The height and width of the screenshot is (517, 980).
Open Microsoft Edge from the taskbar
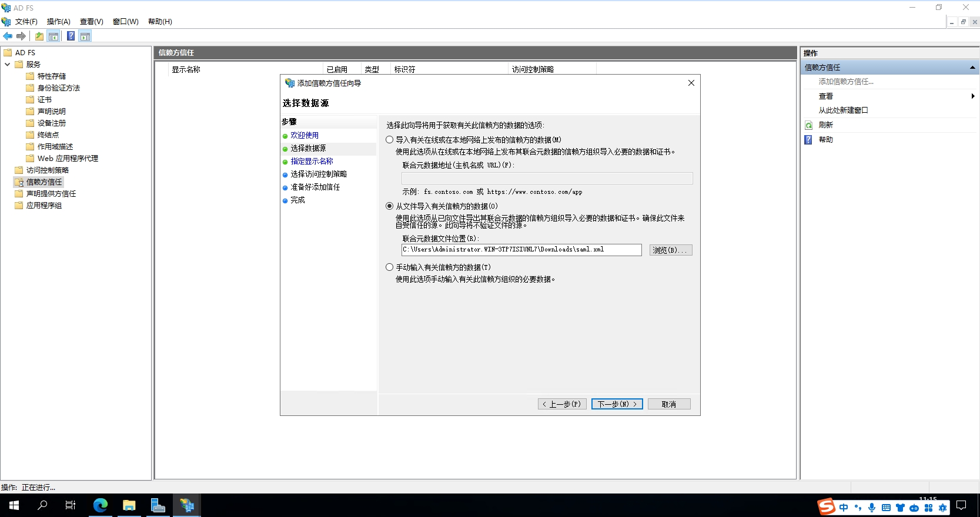(101, 505)
